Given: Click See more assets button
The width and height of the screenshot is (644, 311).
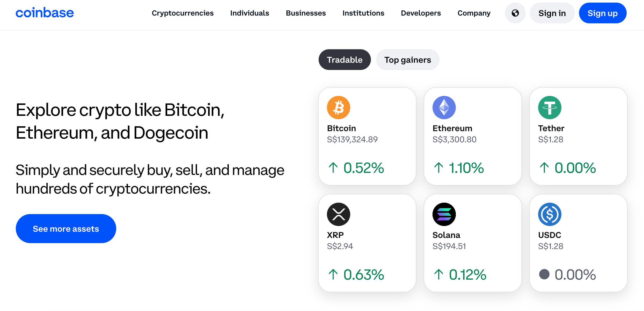Looking at the screenshot, I should pyautogui.click(x=66, y=229).
